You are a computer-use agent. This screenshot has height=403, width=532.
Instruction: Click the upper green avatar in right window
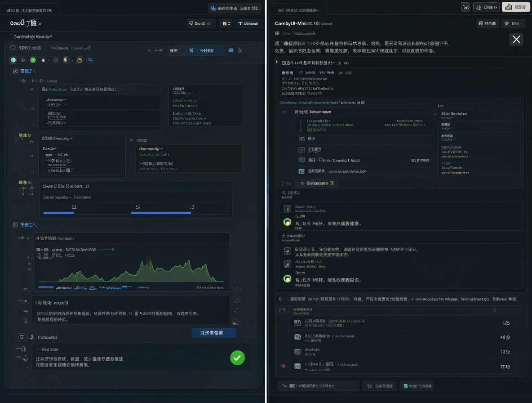[x=288, y=222]
